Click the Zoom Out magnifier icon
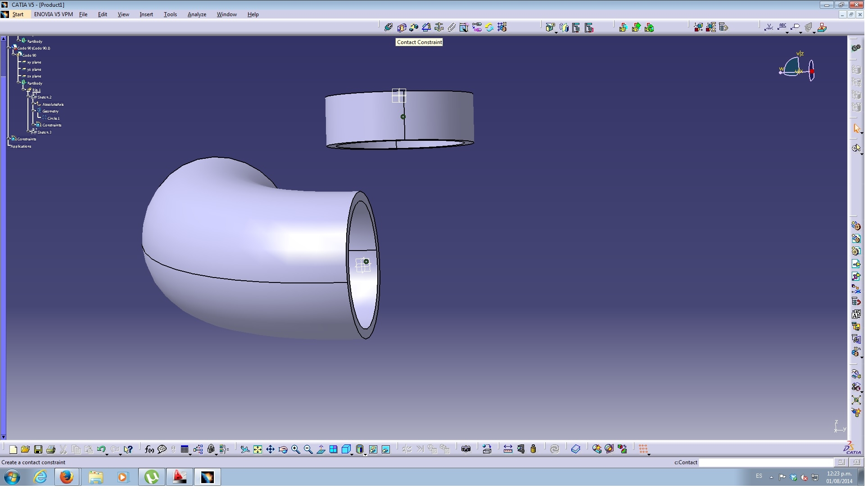Image resolution: width=868 pixels, height=493 pixels. click(x=308, y=449)
